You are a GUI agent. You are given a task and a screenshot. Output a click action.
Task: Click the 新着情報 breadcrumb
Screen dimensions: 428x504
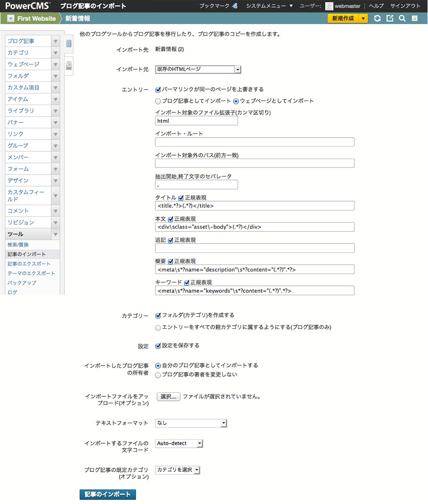(x=78, y=19)
